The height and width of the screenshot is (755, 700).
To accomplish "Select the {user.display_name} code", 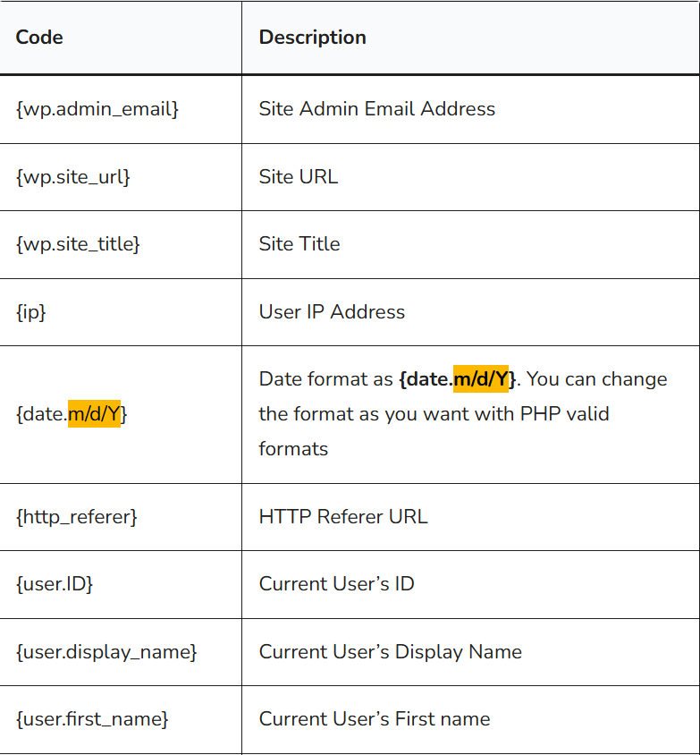I will 106,652.
